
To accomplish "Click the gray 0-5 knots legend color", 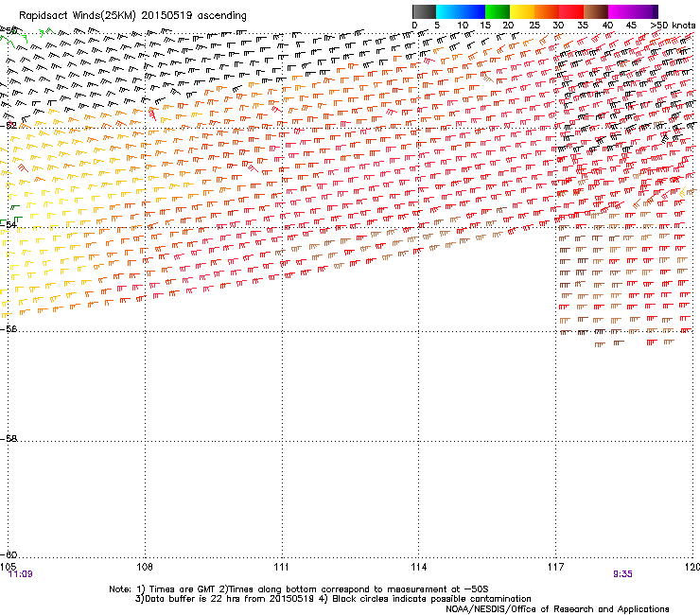I will (x=424, y=11).
